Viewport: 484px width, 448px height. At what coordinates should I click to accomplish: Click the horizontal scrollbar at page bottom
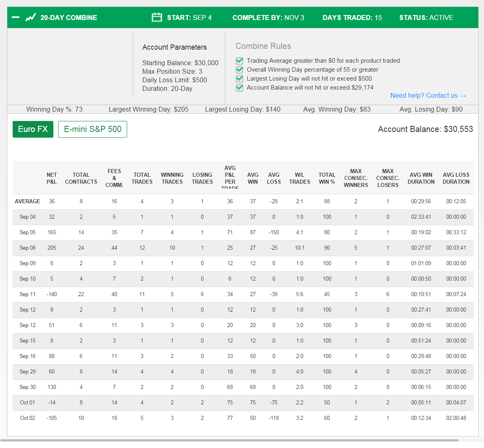[x=229, y=440]
